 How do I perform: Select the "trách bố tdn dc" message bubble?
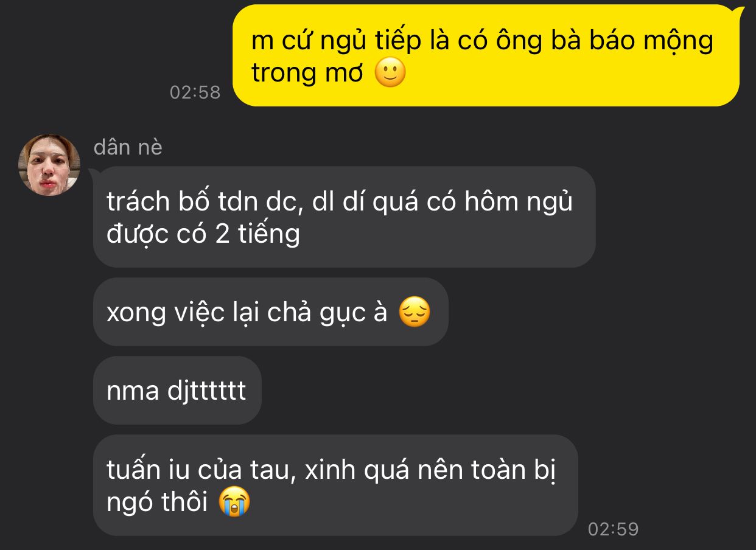click(x=344, y=217)
